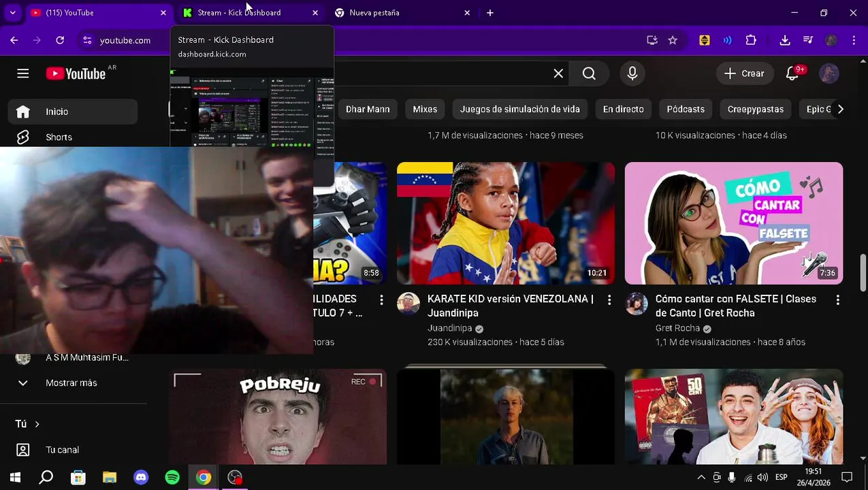Open Shorts in the sidebar

[73, 137]
